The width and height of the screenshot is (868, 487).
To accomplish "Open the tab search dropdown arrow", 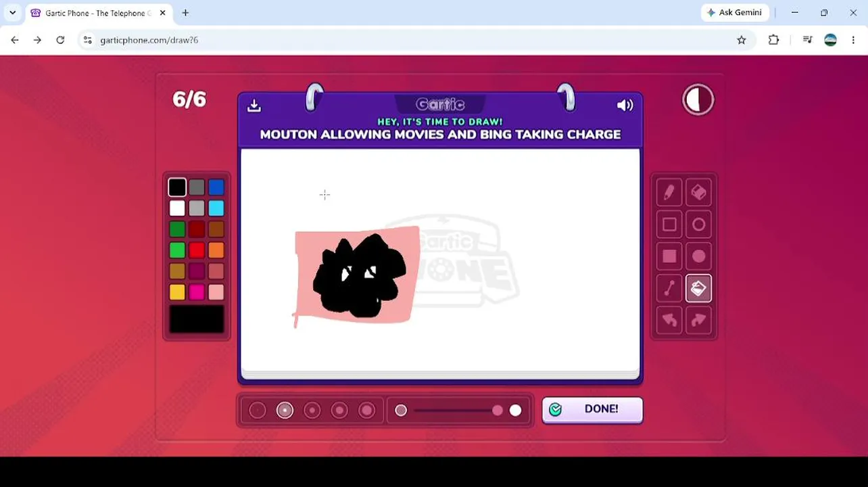I will (12, 13).
